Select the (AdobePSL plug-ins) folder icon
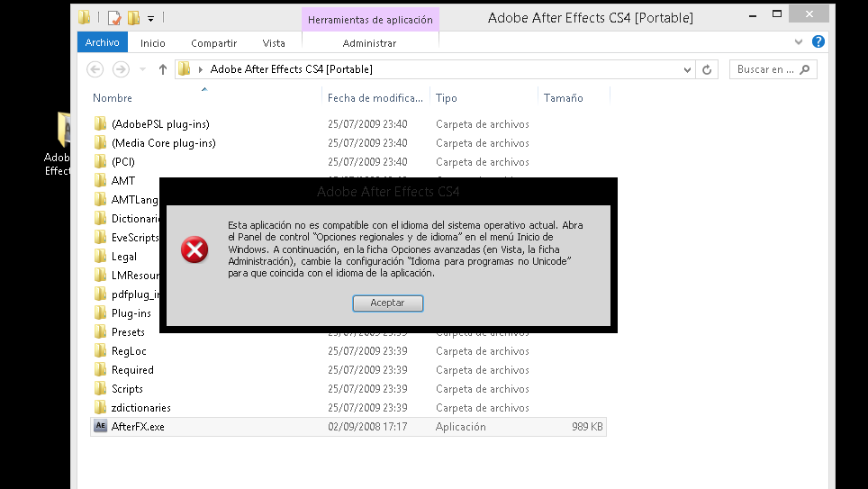Screen dimensions: 868x489 (x=100, y=123)
